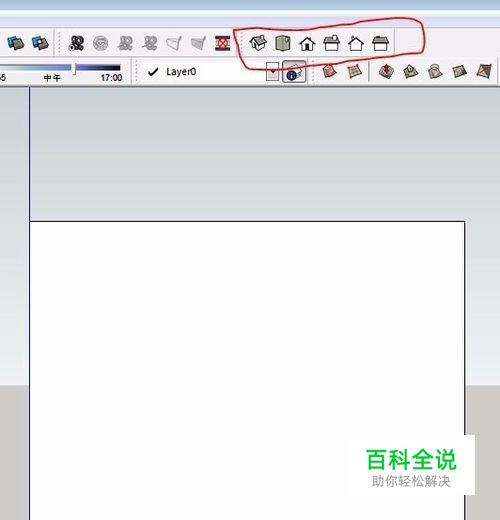This screenshot has width=500, height=520.
Task: Select the Sandbox From Scratch grid tool
Action: click(x=354, y=71)
